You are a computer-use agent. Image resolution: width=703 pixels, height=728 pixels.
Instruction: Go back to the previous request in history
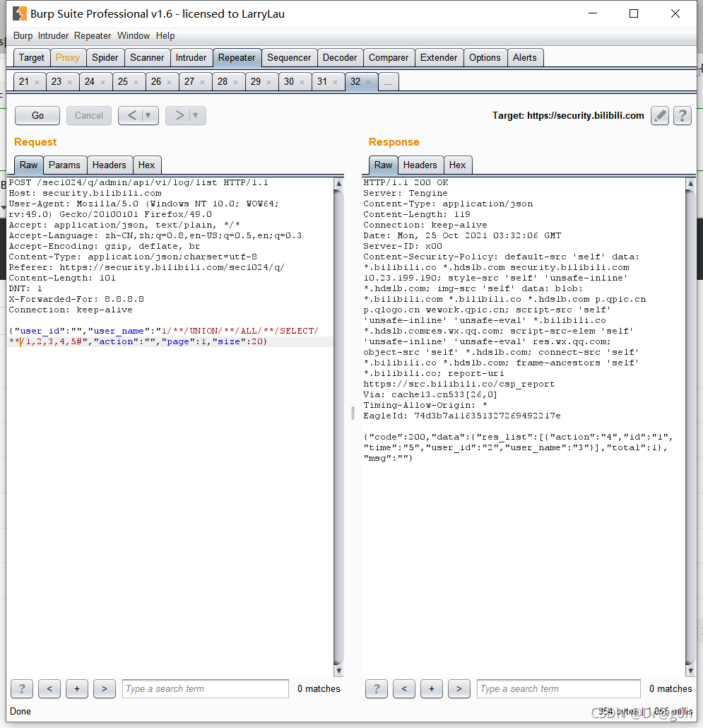point(132,115)
